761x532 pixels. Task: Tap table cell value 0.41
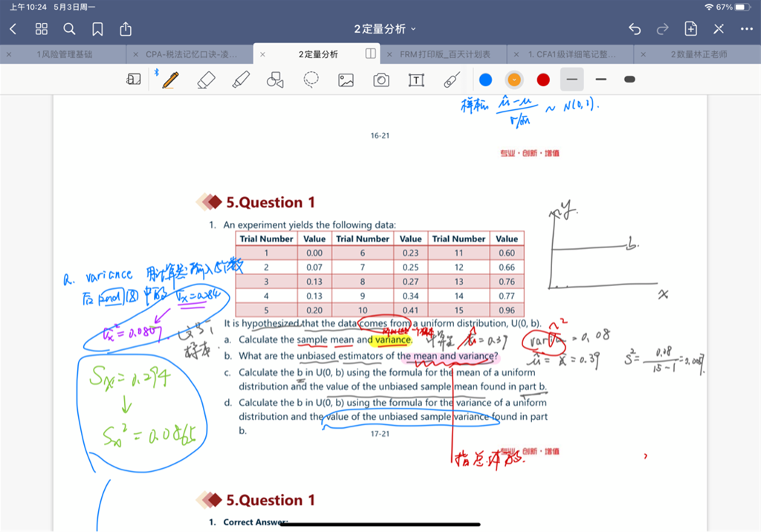click(x=410, y=310)
